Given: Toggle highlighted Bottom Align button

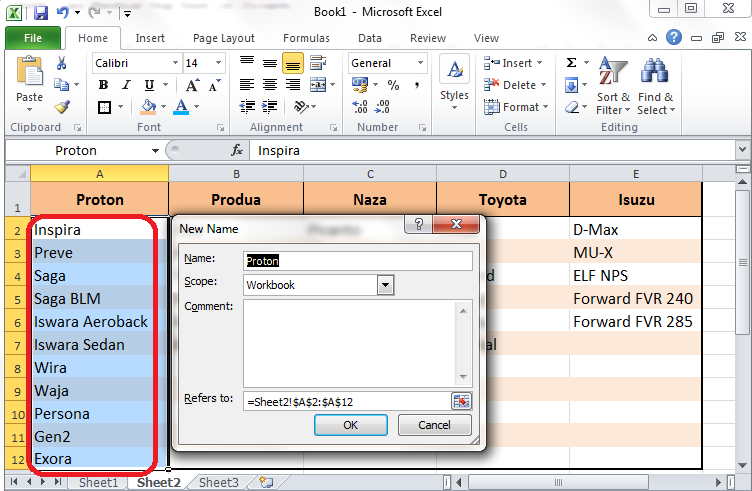Looking at the screenshot, I should tap(293, 63).
